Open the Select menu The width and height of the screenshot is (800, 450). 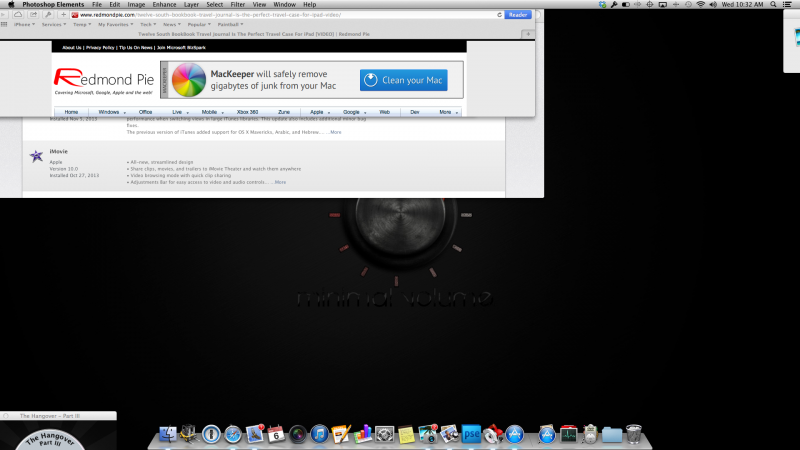pyautogui.click(x=214, y=4)
